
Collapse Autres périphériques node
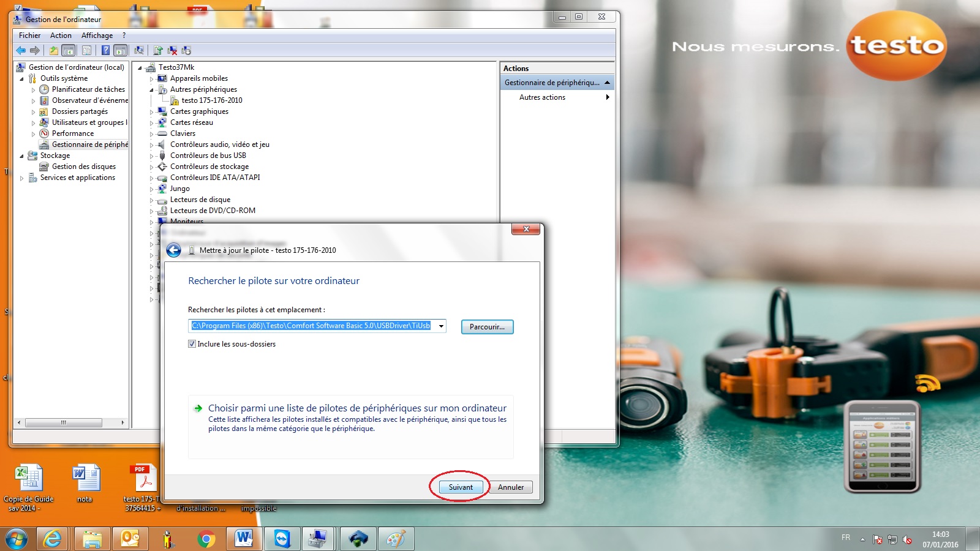(152, 90)
